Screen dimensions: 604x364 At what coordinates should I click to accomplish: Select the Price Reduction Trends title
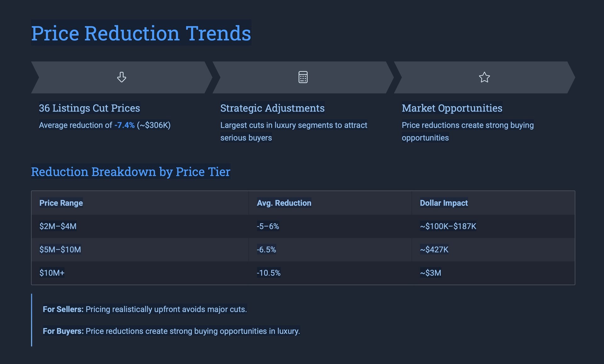click(141, 33)
